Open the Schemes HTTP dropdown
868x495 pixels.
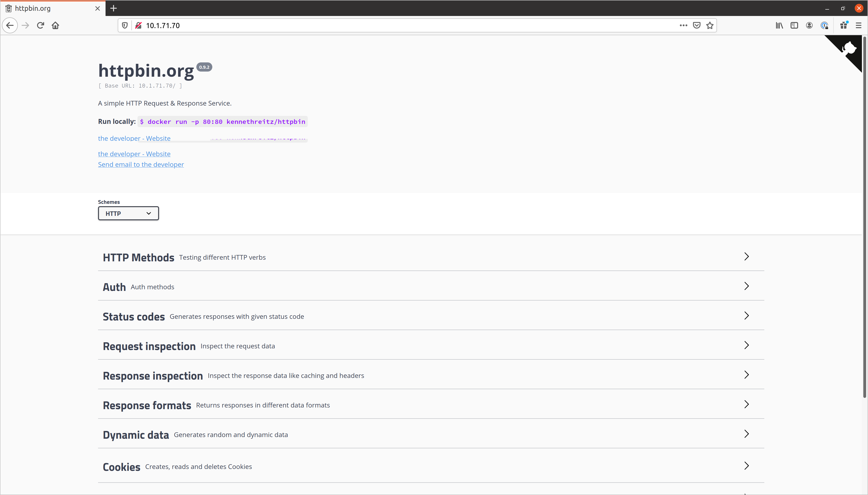(x=128, y=213)
